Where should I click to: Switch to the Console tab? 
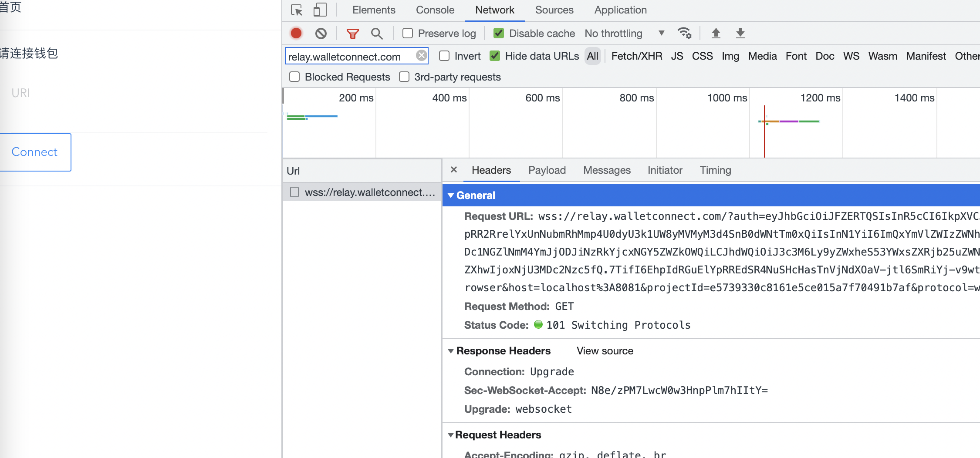[x=435, y=10]
